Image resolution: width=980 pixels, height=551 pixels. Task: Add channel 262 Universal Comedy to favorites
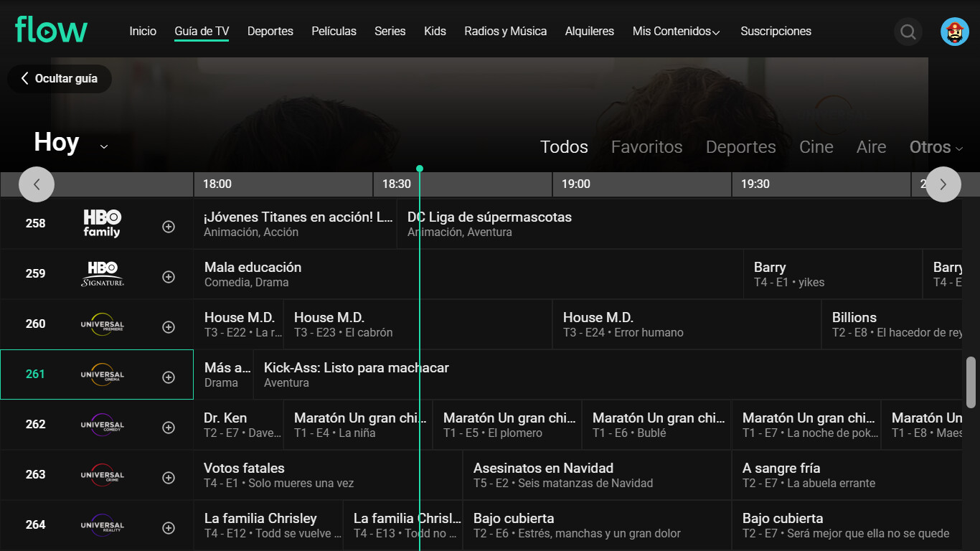coord(169,428)
